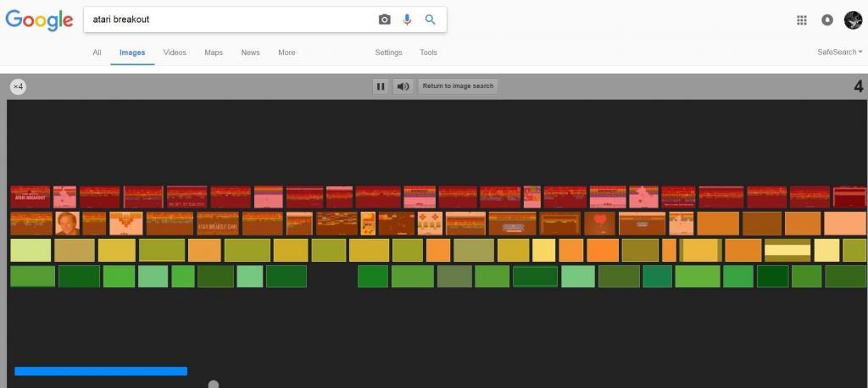
Task: Click the ATARI BREAKOUT GAME orange brick
Action: coord(218,224)
